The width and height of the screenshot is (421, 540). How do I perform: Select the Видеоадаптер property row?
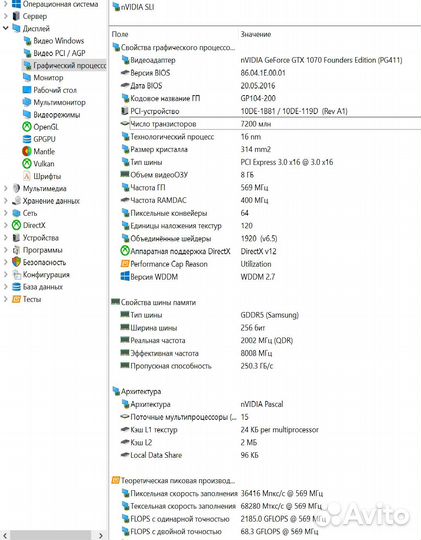pos(265,60)
